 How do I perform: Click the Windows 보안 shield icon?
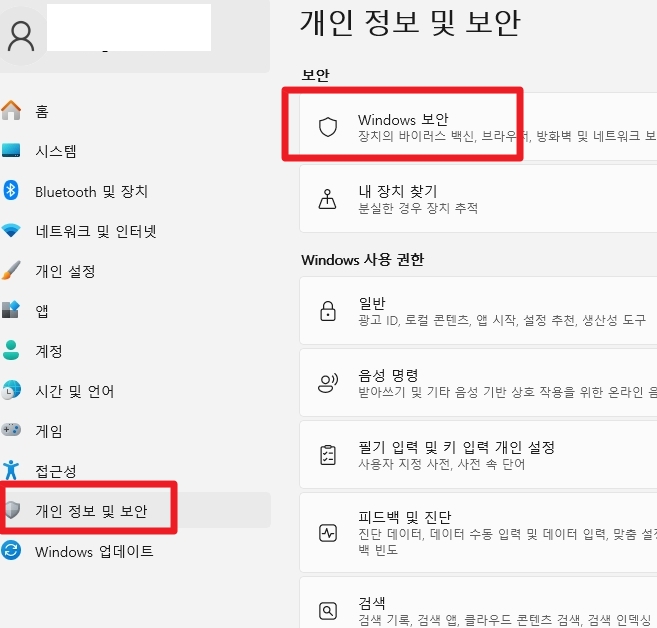tap(327, 126)
